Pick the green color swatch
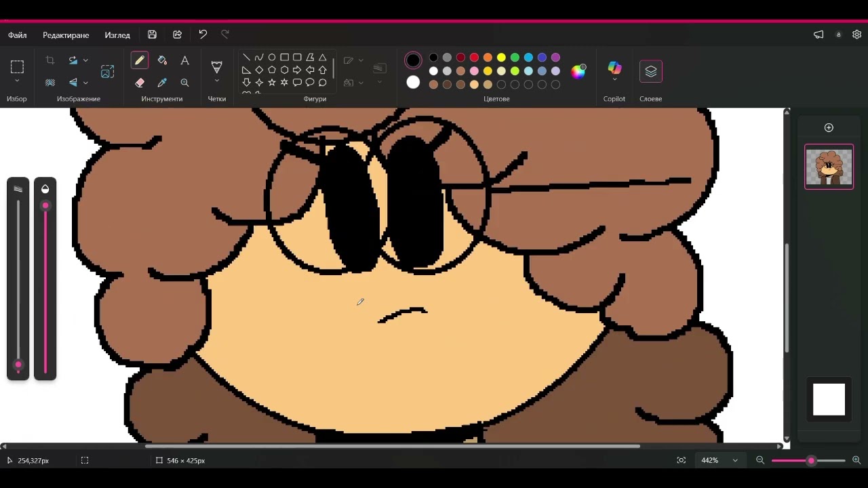 point(515,58)
